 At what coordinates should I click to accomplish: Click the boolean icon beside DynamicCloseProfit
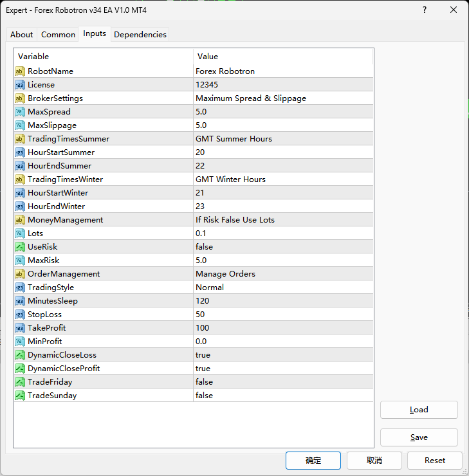20,369
